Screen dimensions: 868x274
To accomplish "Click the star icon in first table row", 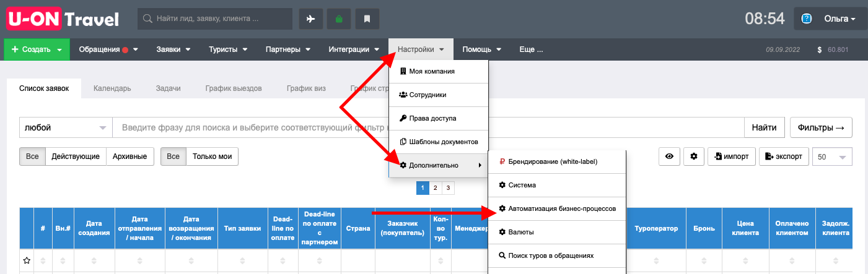I will 27,261.
